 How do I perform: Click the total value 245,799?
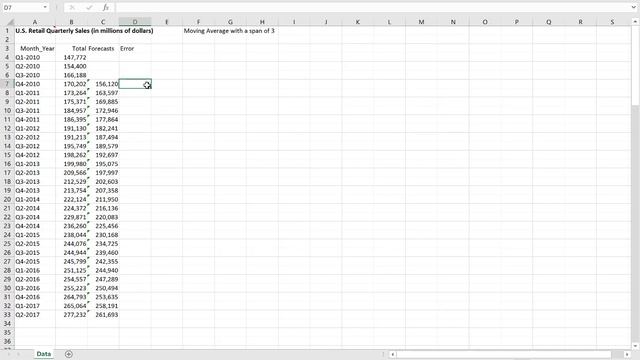coord(75,262)
